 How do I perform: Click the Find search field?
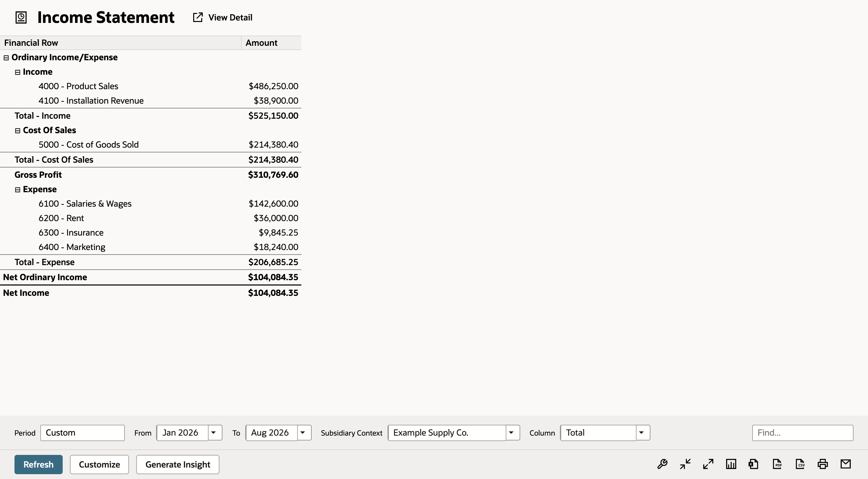(x=803, y=433)
